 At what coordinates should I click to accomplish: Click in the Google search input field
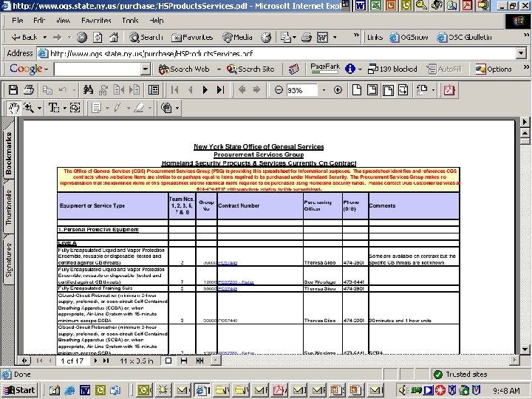point(98,69)
